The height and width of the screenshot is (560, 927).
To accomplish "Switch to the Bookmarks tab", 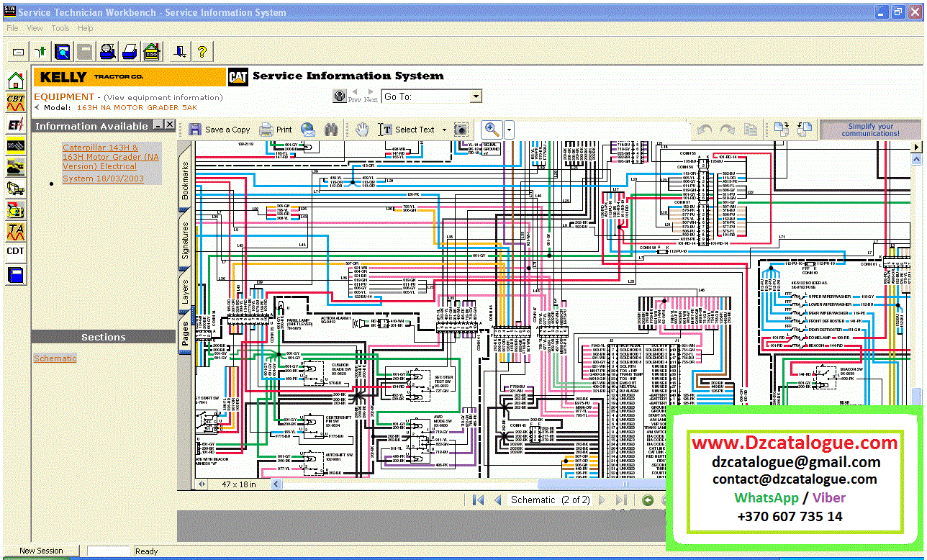I will (185, 181).
